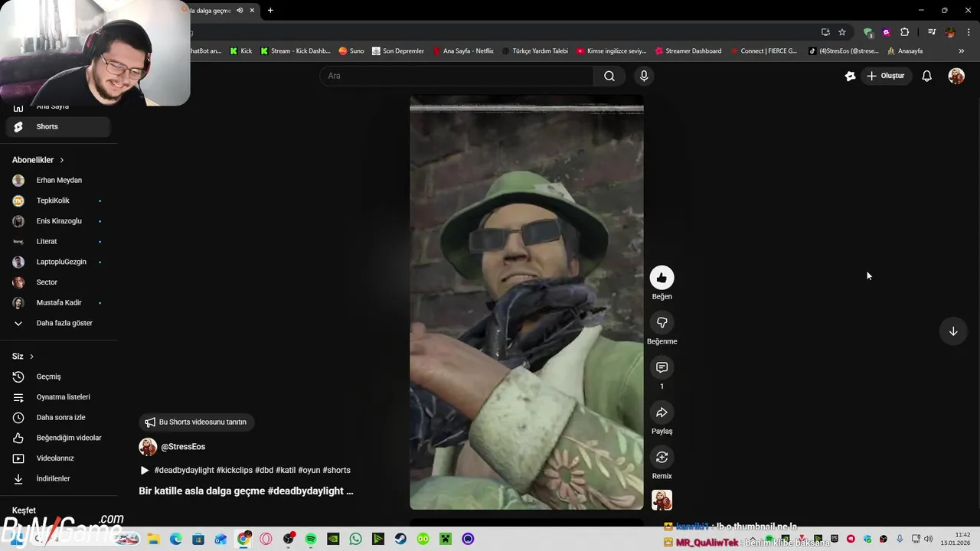Image resolution: width=980 pixels, height=551 pixels.
Task: Open Ana Sayfa - Netflix bookmark
Action: pyautogui.click(x=463, y=51)
